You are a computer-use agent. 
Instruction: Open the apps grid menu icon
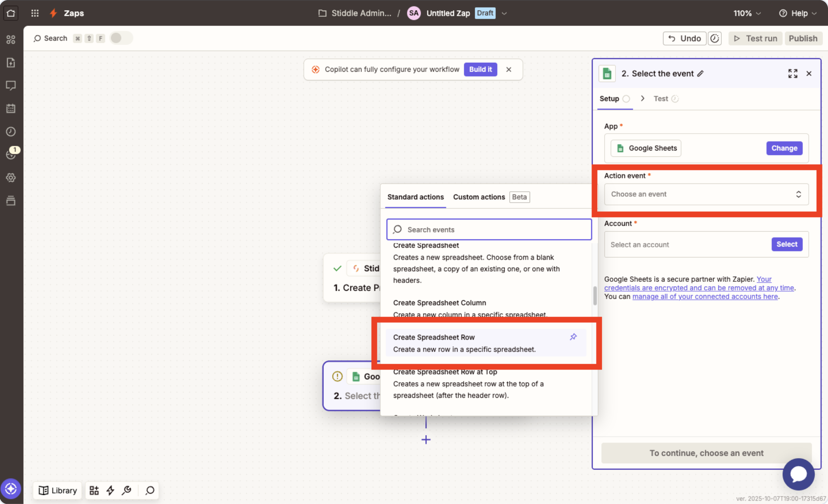tap(35, 13)
